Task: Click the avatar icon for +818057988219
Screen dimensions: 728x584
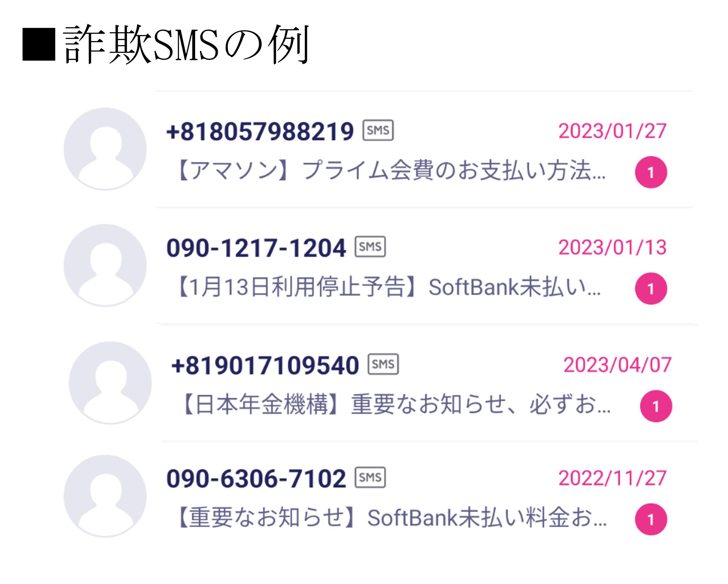Action: (x=105, y=149)
